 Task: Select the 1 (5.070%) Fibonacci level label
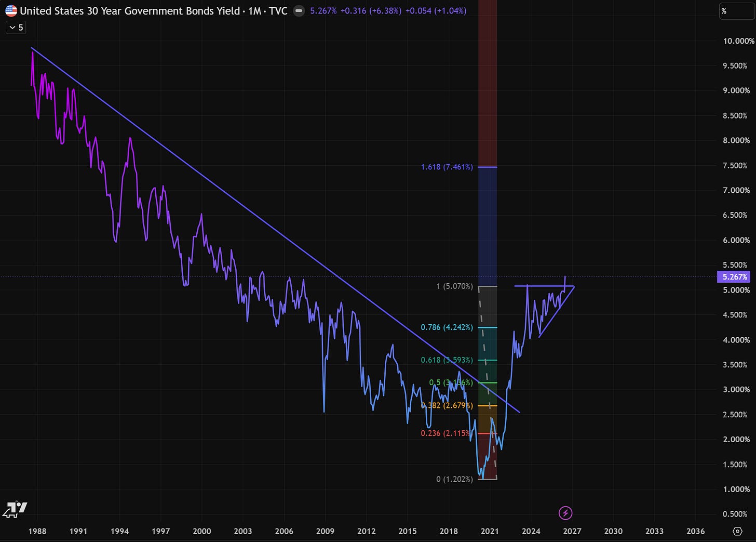(455, 286)
